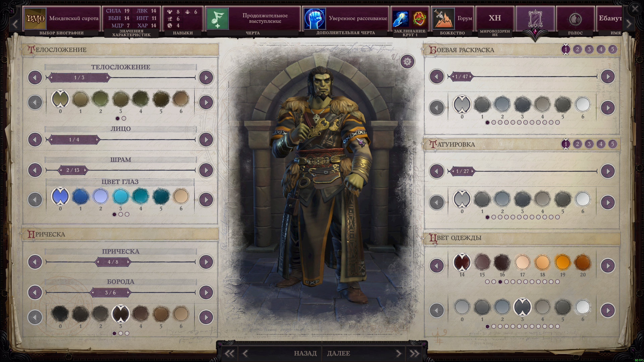Viewport: 644px width, 362px height.
Task: Click the Далее button
Action: point(338,353)
